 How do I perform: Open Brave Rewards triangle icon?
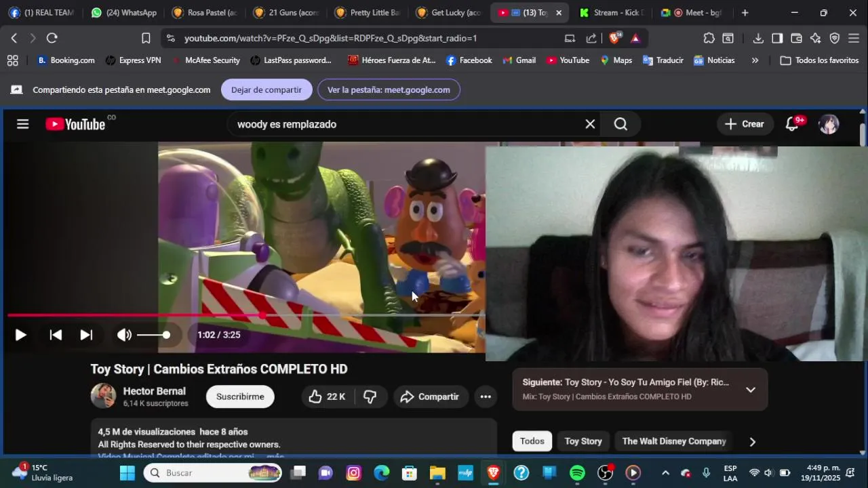(x=635, y=39)
